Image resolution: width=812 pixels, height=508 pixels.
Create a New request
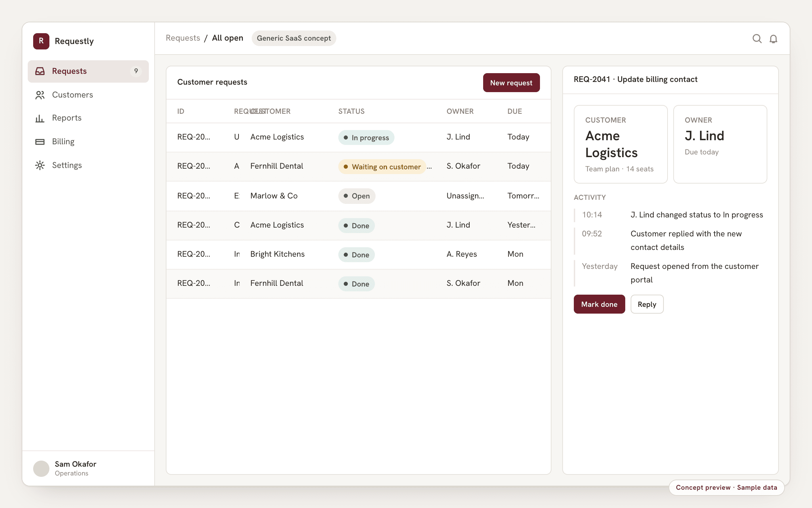511,83
